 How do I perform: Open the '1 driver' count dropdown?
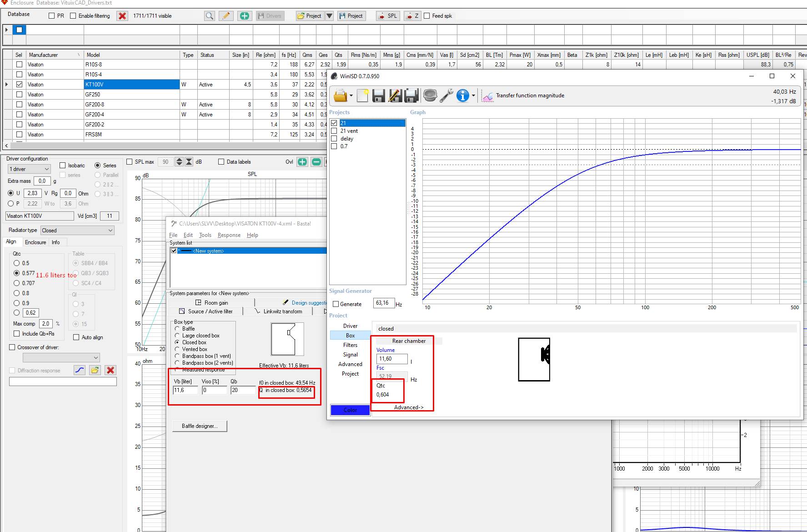[29, 169]
